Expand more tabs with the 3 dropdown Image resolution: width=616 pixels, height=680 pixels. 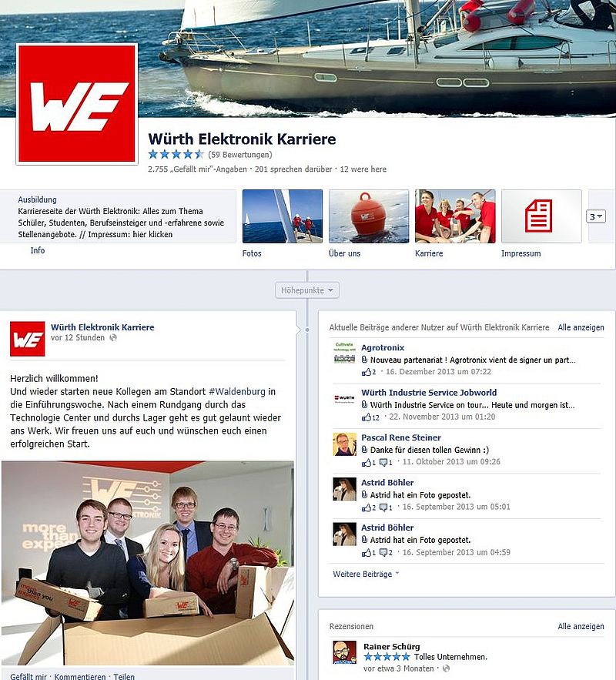point(596,216)
